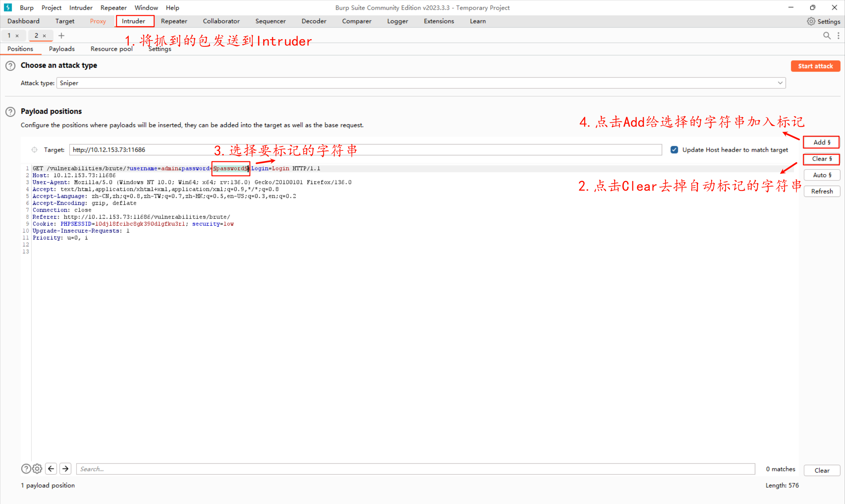Image resolution: width=845 pixels, height=504 pixels.
Task: Click the search magnifier icon
Action: coord(827,36)
